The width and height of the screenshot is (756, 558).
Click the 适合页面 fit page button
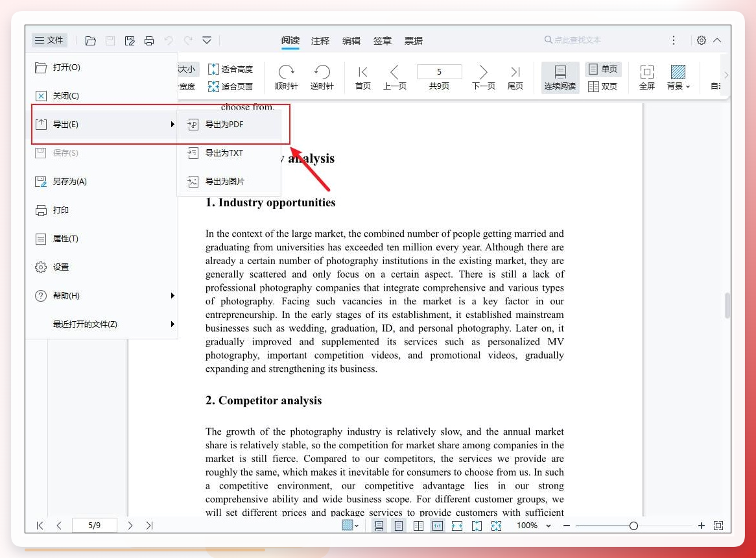pos(230,86)
